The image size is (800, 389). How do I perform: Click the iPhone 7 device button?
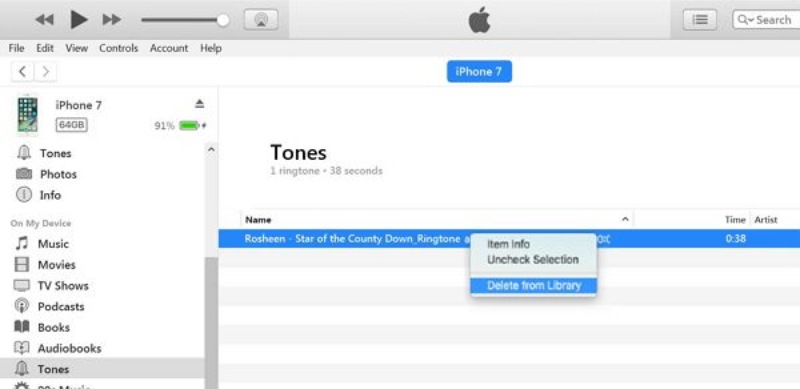(479, 71)
